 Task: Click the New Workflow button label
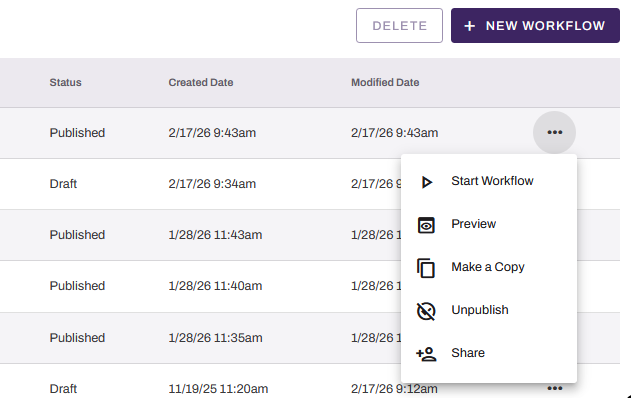545,26
